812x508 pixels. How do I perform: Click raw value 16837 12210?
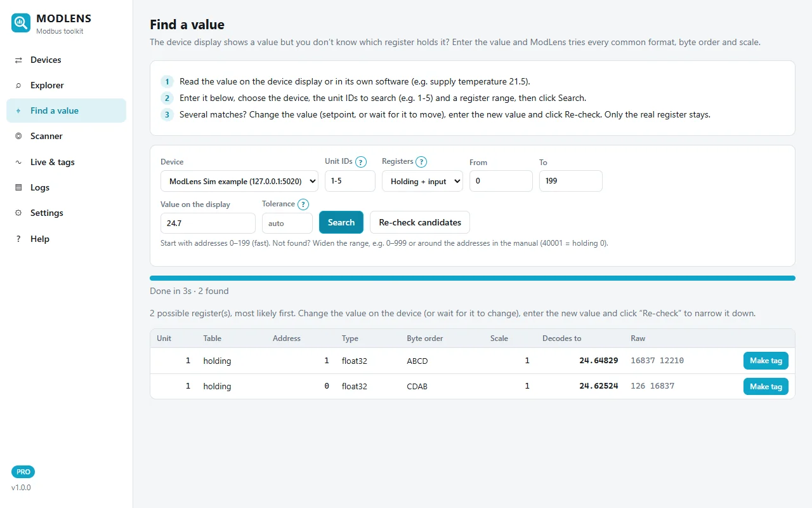657,361
